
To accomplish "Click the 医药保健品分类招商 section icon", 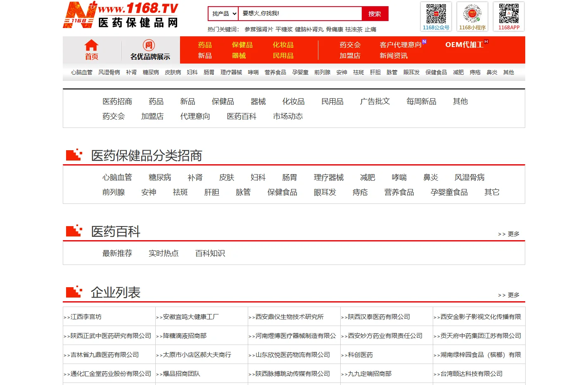I will 74,155.
